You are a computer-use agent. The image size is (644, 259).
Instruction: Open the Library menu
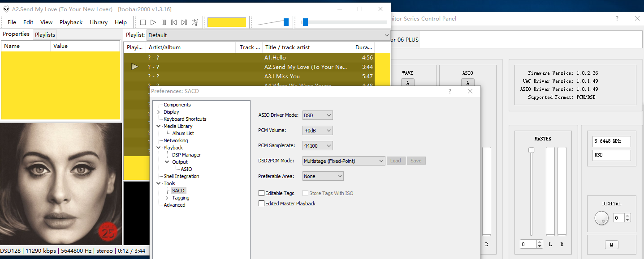[98, 22]
